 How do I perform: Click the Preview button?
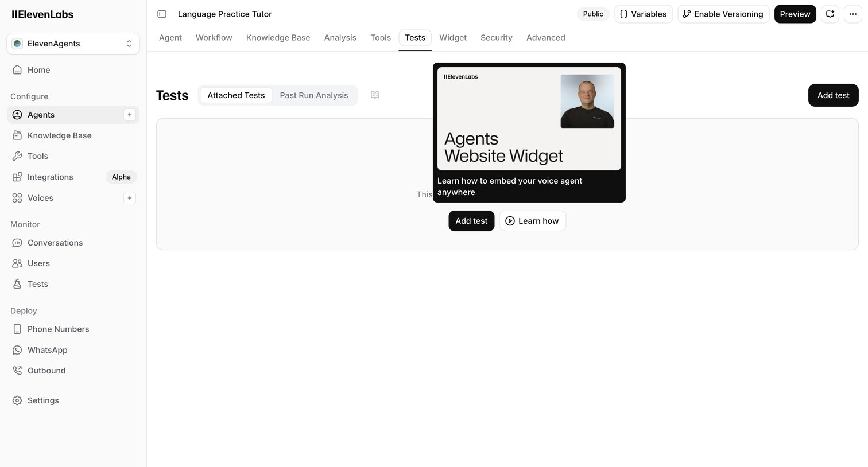[795, 14]
